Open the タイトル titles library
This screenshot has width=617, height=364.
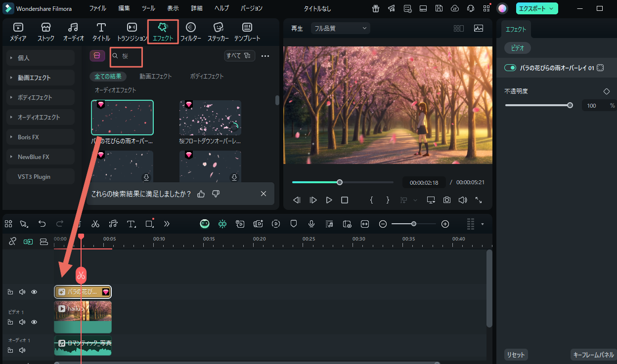point(101,32)
